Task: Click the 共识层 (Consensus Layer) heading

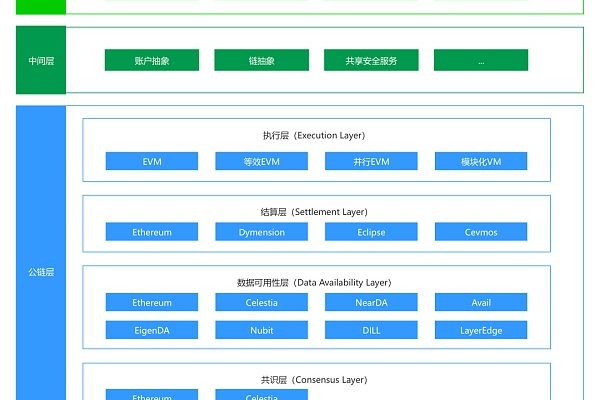Action: [314, 380]
